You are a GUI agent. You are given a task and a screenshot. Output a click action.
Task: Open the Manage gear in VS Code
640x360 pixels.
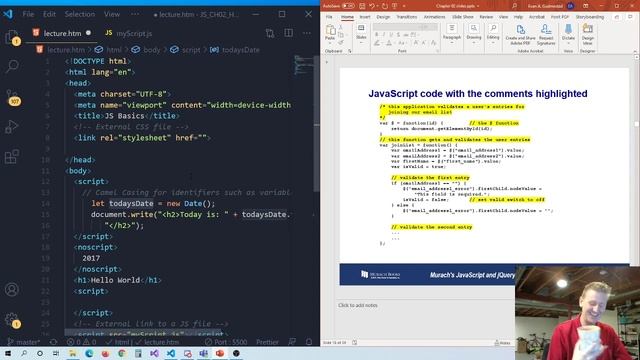[x=12, y=320]
